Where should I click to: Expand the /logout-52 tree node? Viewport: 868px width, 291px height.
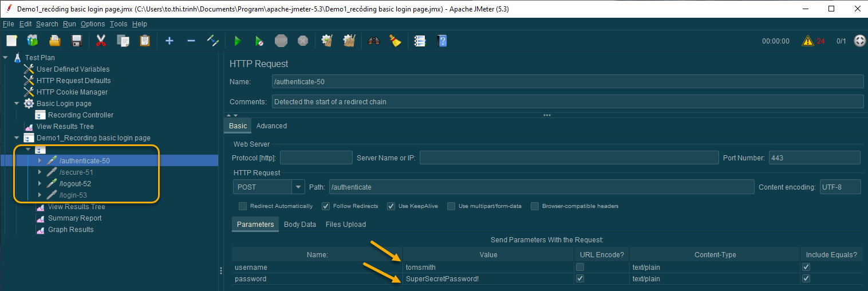40,184
